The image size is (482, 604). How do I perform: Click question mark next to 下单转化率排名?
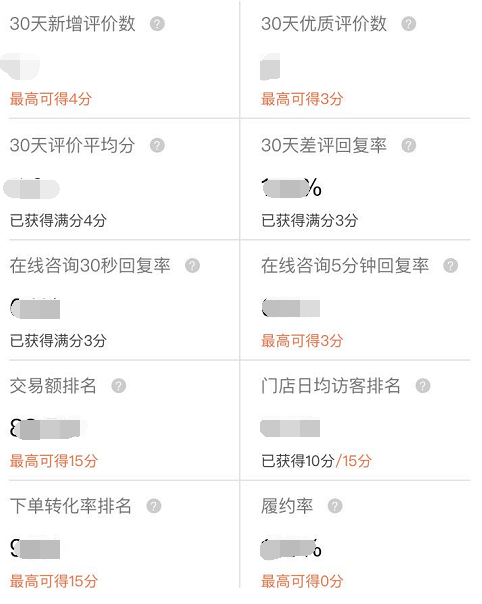154,506
